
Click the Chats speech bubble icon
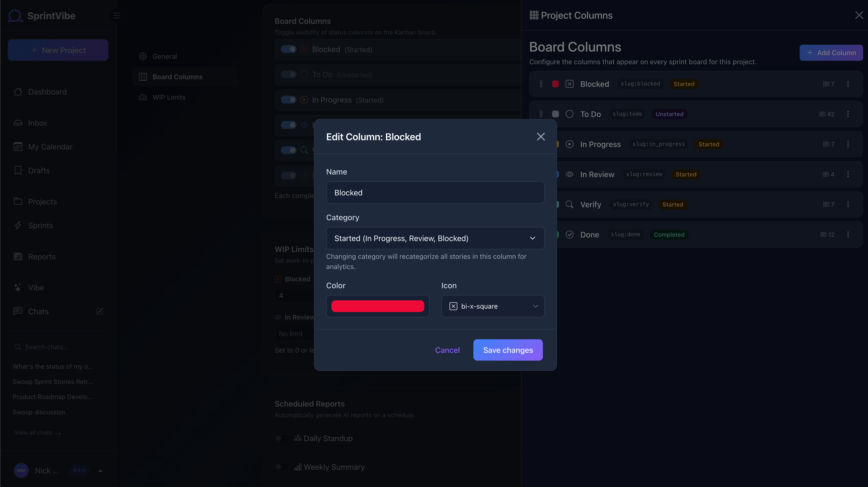point(18,311)
